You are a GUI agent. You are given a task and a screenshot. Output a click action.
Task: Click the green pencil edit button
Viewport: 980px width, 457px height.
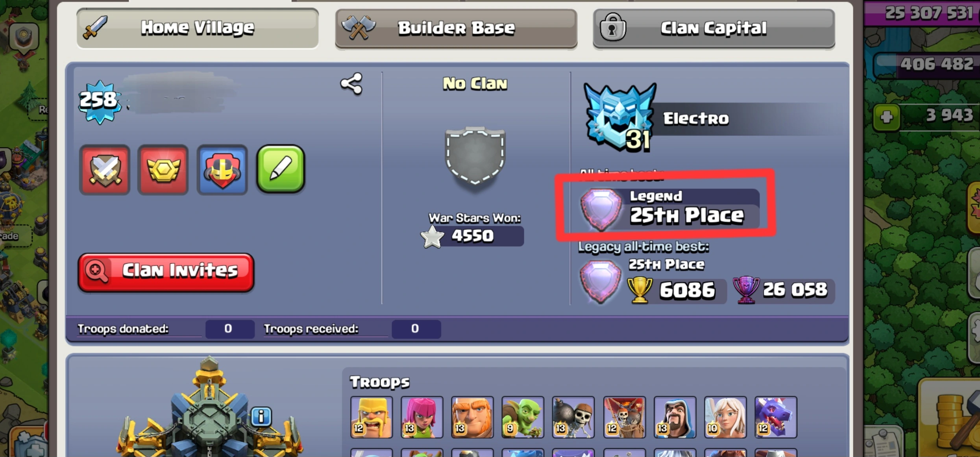coord(281,169)
